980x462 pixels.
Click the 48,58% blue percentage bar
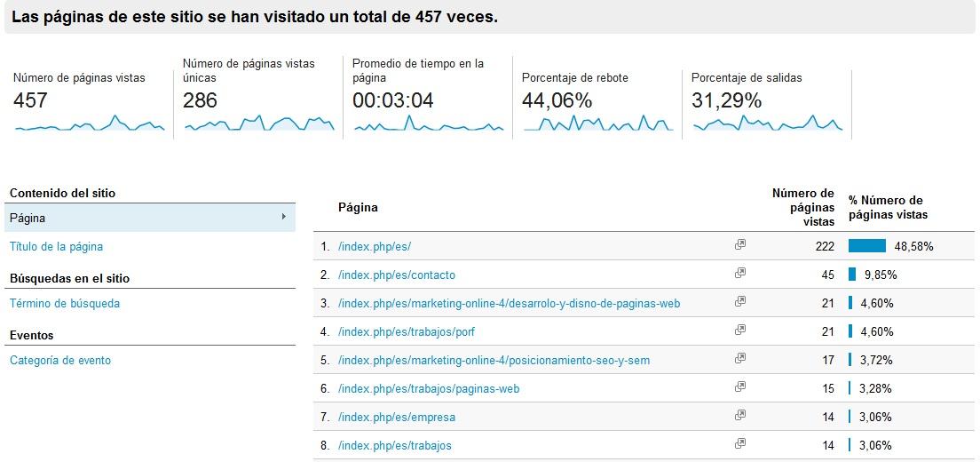867,246
